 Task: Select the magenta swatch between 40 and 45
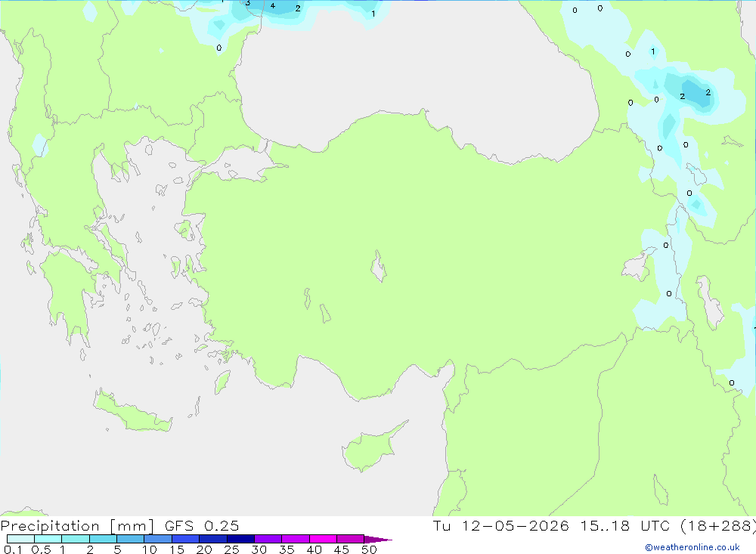(323, 539)
